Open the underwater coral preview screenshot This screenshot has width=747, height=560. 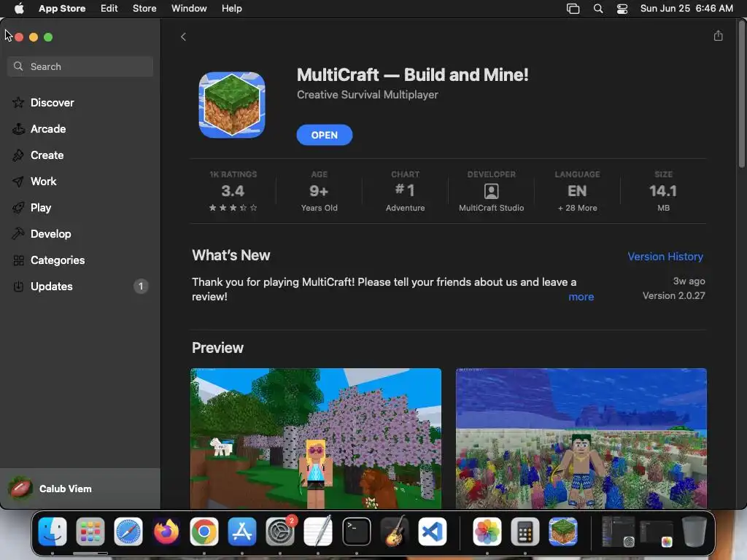581,438
